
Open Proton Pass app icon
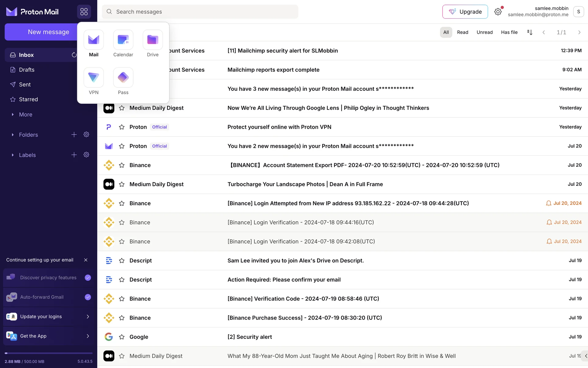click(123, 78)
